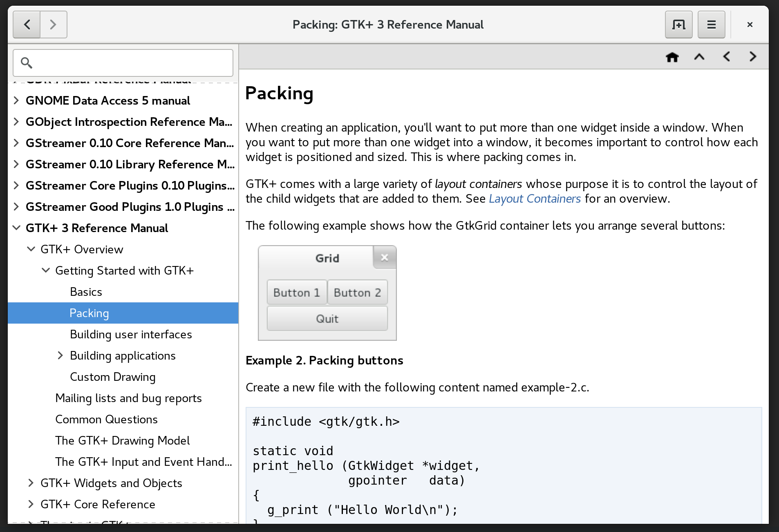779x532 pixels.
Task: Click the g_print Hello World code line
Action: 363,510
